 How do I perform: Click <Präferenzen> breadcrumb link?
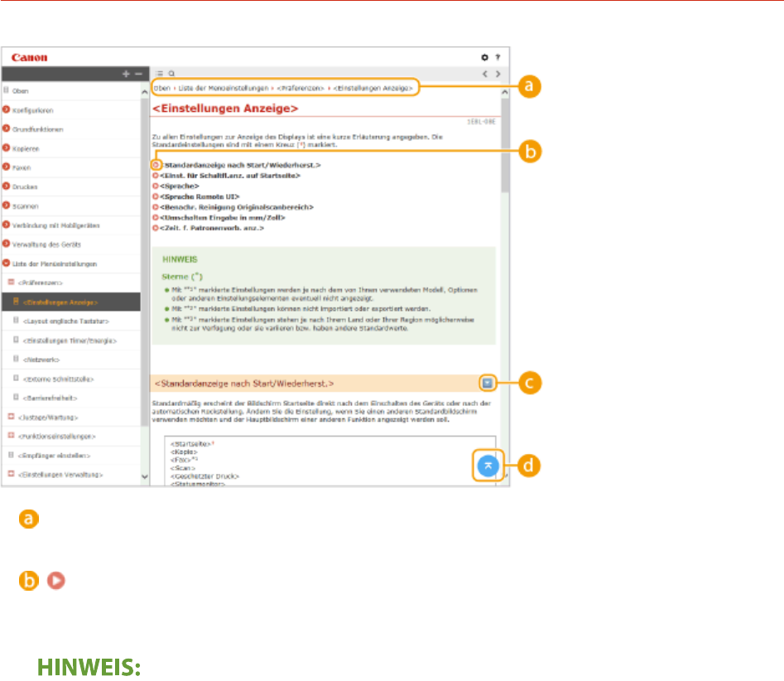click(x=300, y=88)
